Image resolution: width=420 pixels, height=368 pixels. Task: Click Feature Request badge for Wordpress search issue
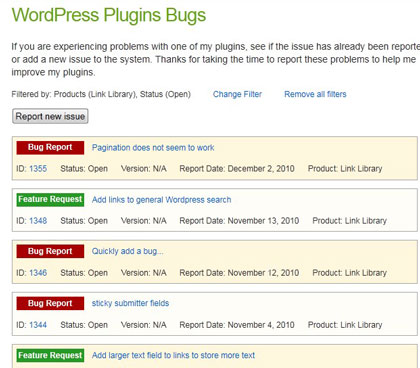(50, 199)
